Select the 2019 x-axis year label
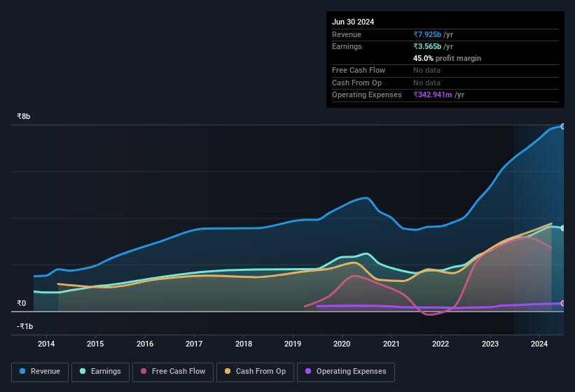The height and width of the screenshot is (392, 575). 293,344
